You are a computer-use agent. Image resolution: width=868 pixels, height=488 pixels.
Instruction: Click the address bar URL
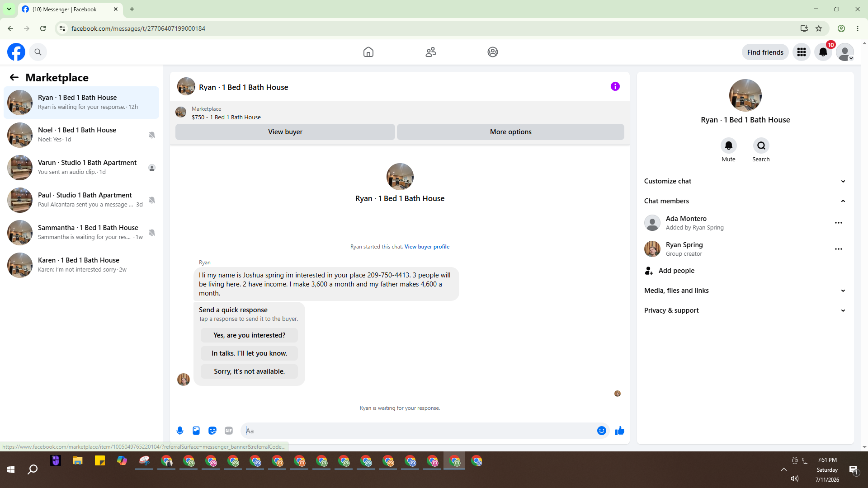tap(138, 28)
